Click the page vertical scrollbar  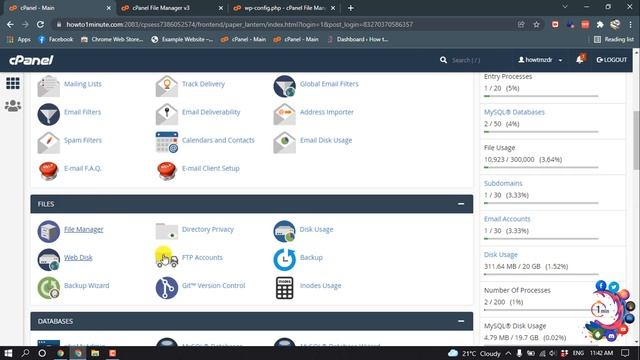[x=636, y=140]
